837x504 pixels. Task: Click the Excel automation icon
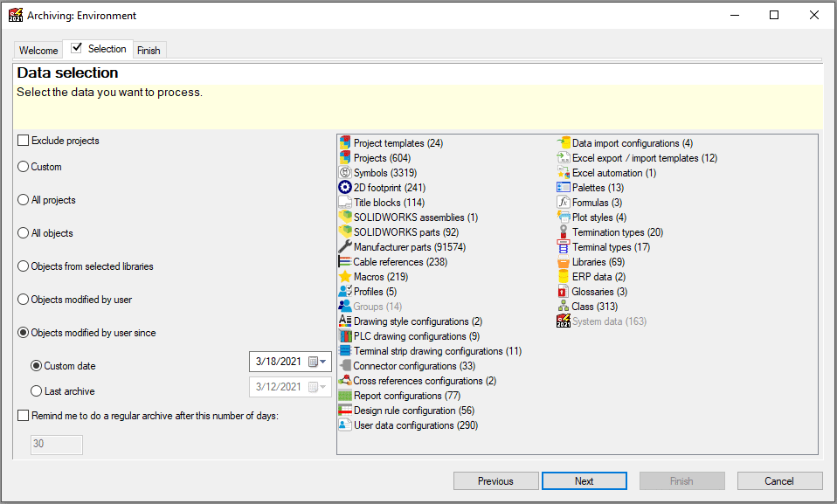click(x=564, y=173)
